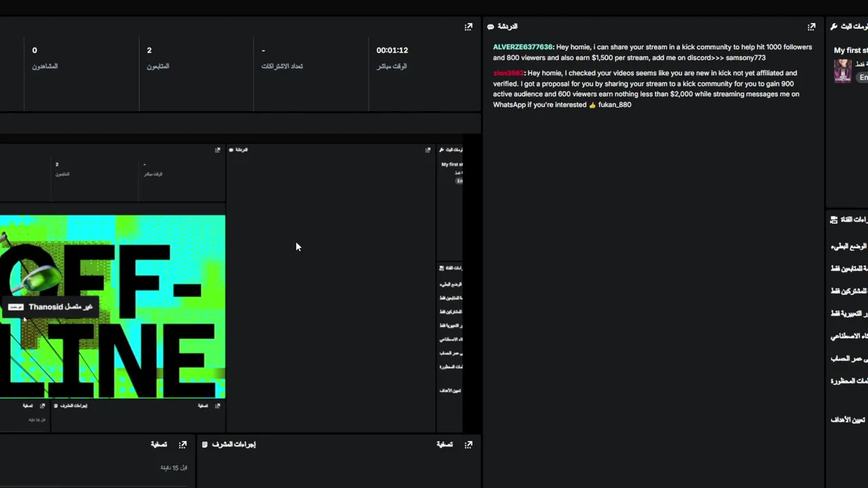Select الوضع البطيء slow mode row
This screenshot has width=868, height=488.
point(848,247)
